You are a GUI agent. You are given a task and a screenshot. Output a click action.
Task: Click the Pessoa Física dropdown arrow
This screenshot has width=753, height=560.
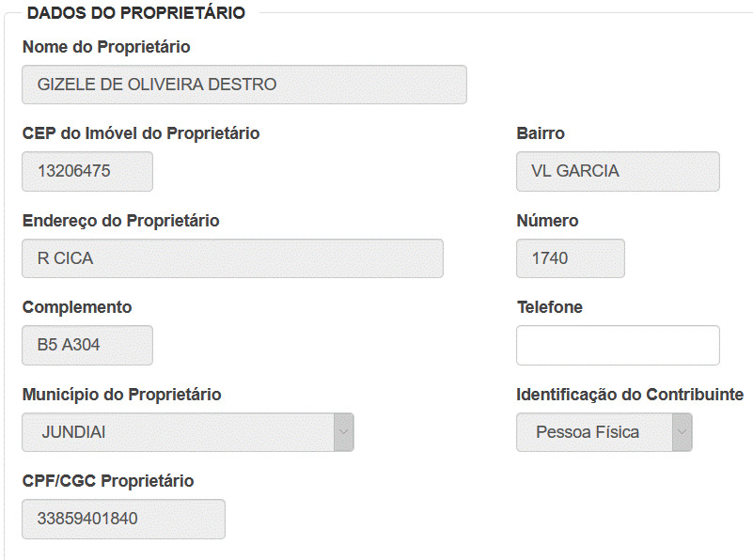click(682, 432)
